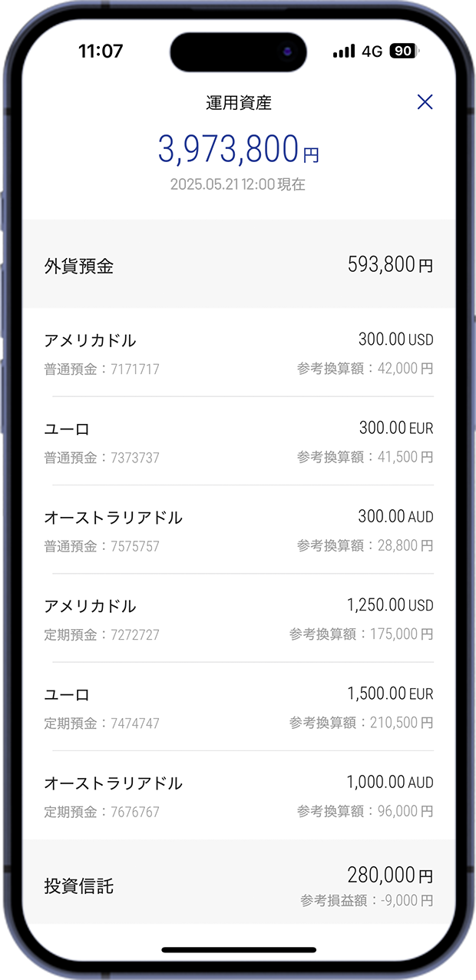Open ユーロ 定期預金 account 7474747
The height and width of the screenshot is (980, 476).
tap(238, 707)
